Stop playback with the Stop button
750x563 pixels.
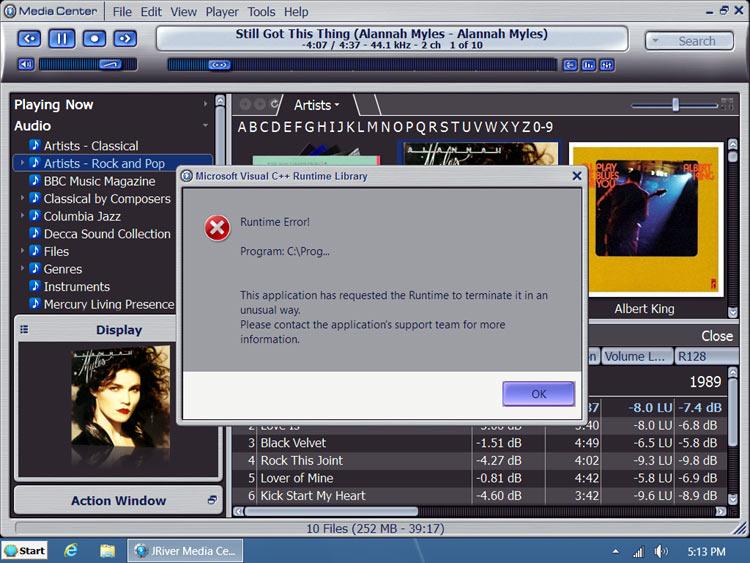click(93, 39)
